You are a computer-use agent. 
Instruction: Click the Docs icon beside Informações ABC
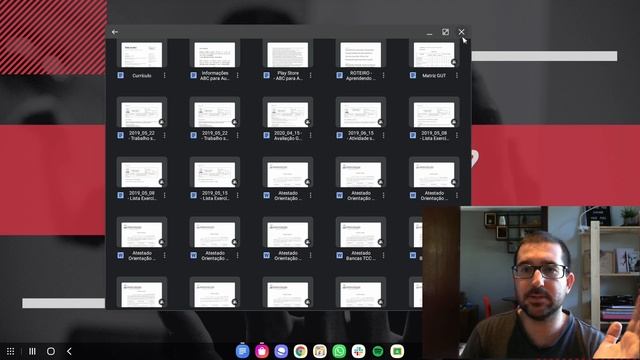[x=194, y=76]
